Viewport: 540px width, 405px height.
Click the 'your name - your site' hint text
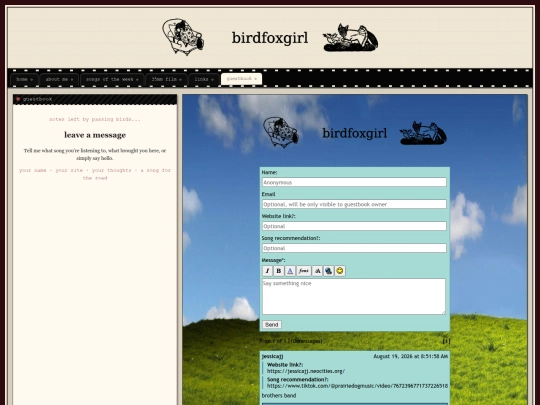(95, 174)
